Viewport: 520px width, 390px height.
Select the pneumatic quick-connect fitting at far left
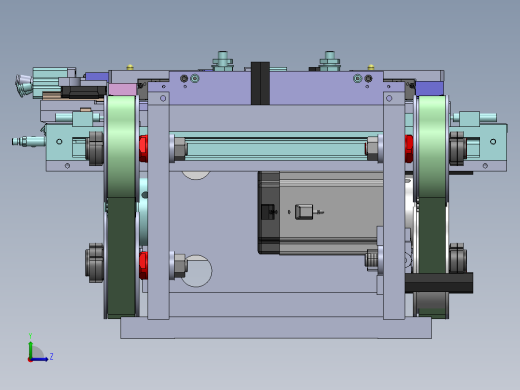pos(28,141)
